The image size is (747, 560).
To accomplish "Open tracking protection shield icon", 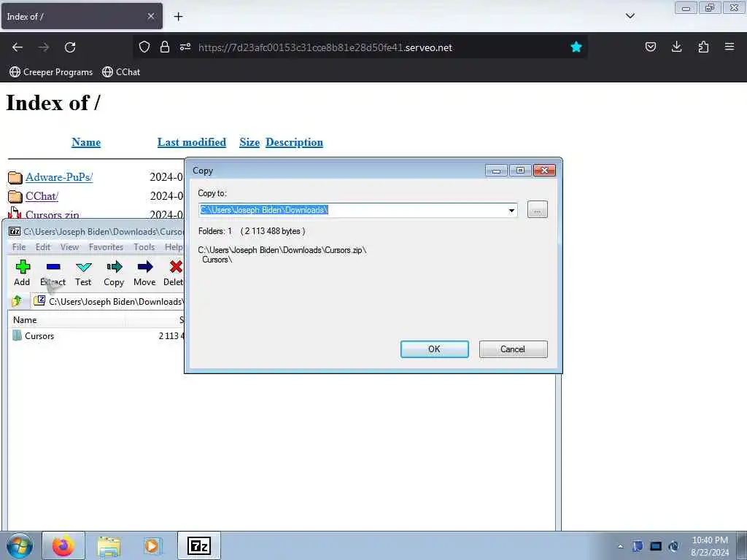I will pos(144,47).
